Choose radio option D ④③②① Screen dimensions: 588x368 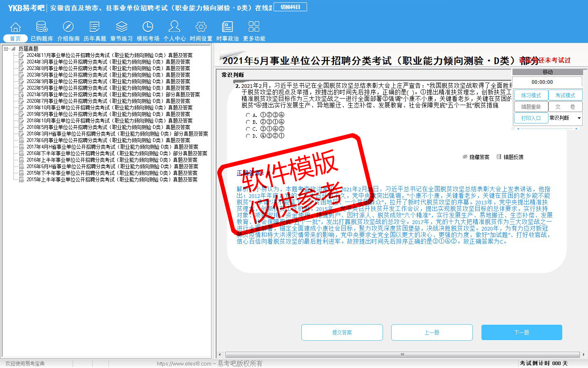pos(248,136)
